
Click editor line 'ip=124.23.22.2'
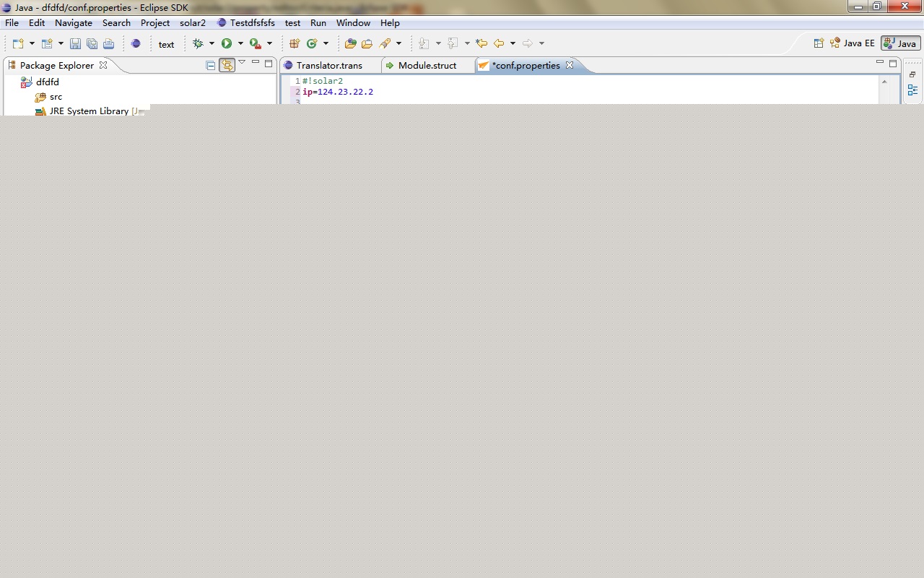click(338, 92)
